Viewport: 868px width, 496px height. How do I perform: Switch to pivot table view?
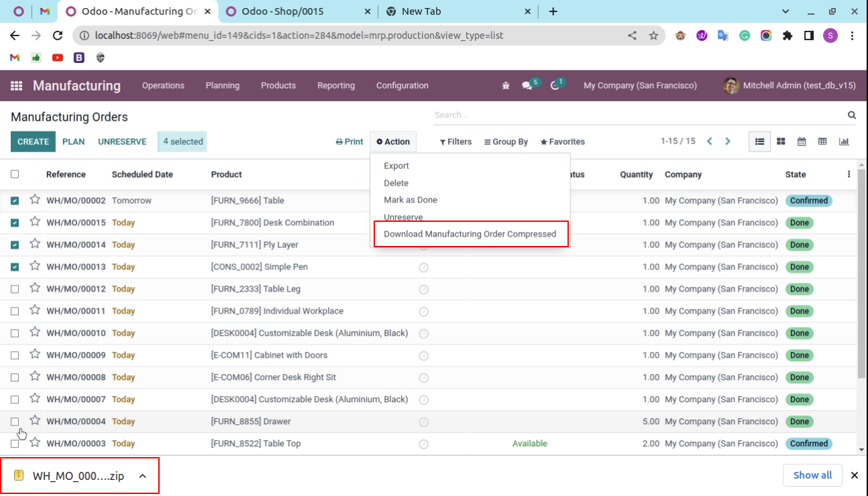(x=822, y=141)
